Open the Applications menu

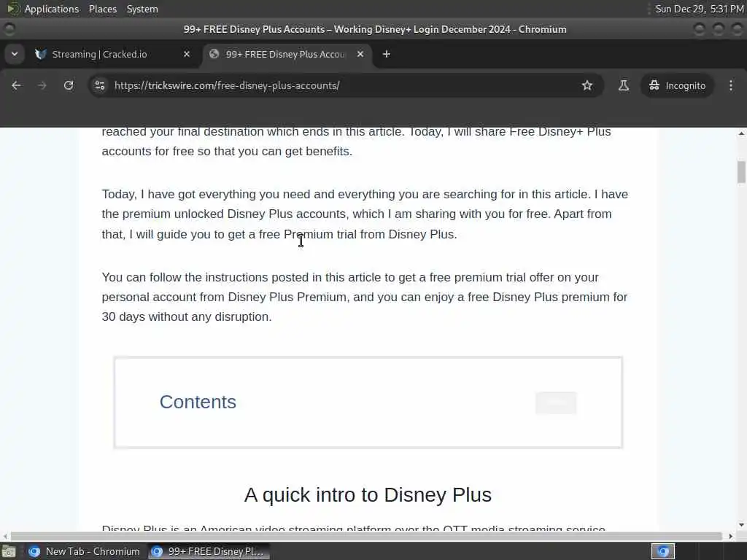point(52,9)
